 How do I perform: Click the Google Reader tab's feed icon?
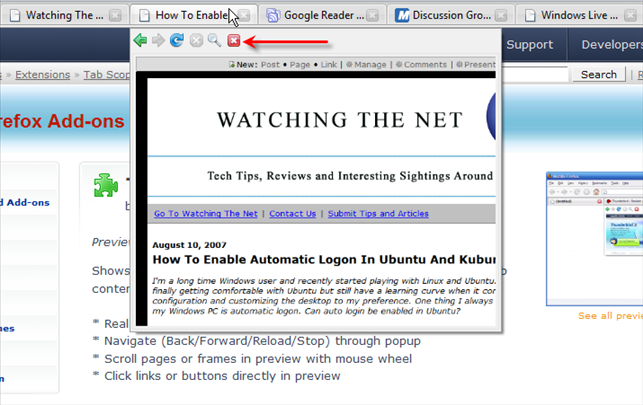[273, 16]
